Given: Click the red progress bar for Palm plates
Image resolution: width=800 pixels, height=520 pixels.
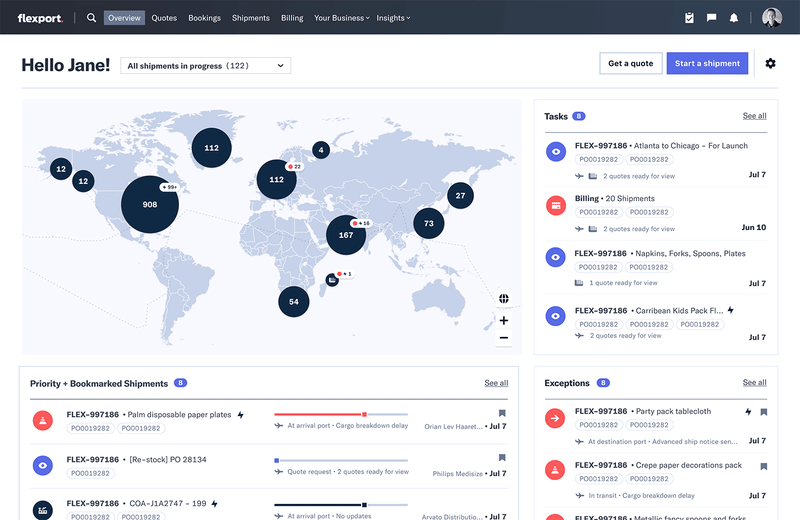Looking at the screenshot, I should 320,414.
